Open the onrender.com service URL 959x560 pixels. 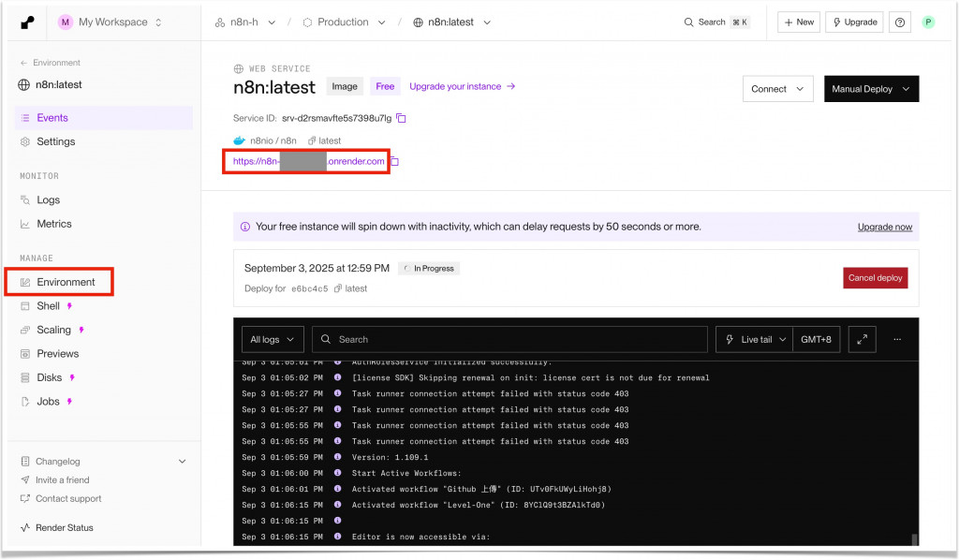309,161
